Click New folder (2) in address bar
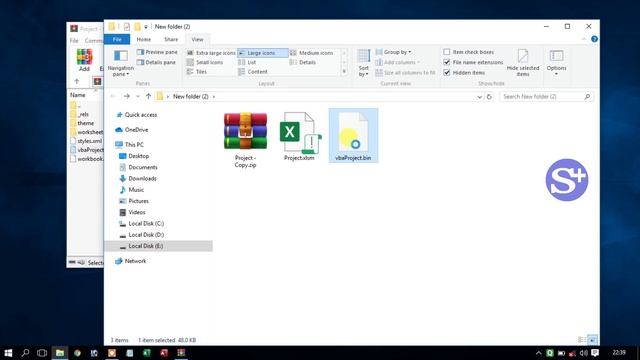Image resolution: width=640 pixels, height=360 pixels. pyautogui.click(x=191, y=97)
